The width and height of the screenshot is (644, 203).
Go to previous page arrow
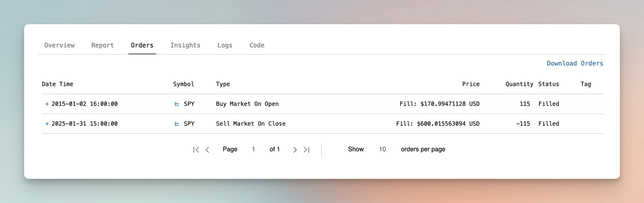[207, 149]
